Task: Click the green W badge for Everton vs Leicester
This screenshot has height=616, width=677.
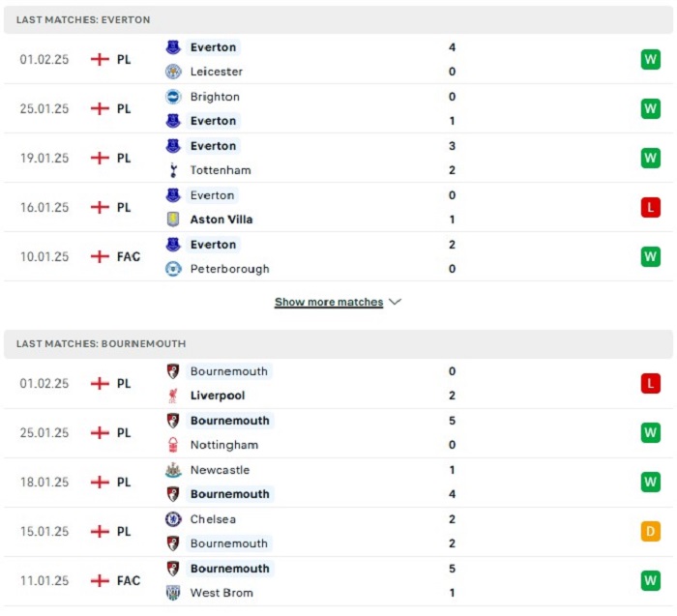Action: (x=650, y=60)
